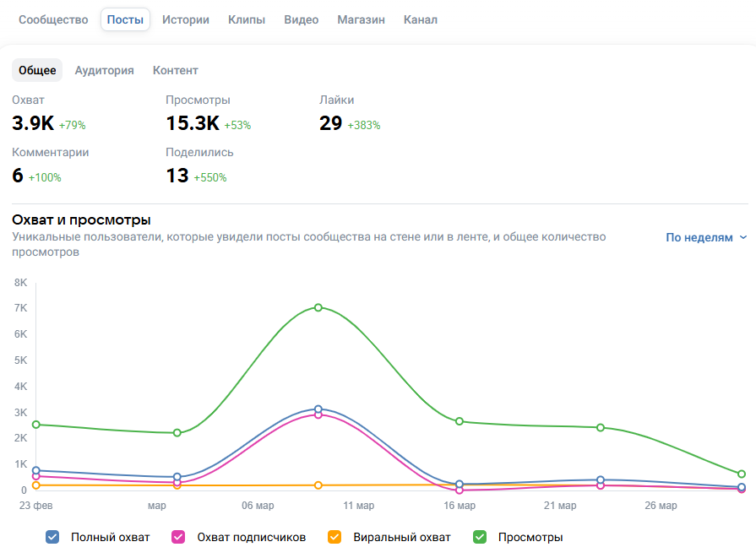Click the green Просмотры peak point at 7K
This screenshot has height=558, width=756.
click(x=318, y=307)
